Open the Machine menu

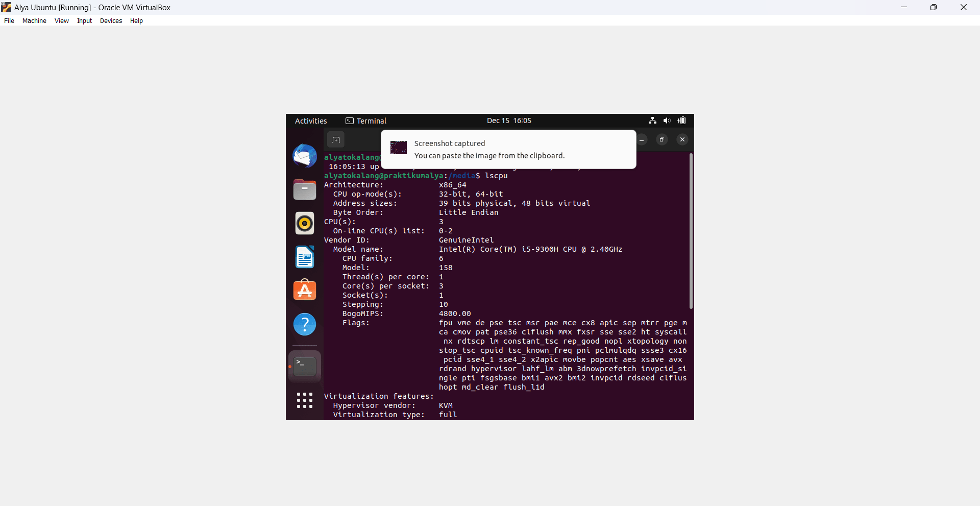click(x=34, y=21)
